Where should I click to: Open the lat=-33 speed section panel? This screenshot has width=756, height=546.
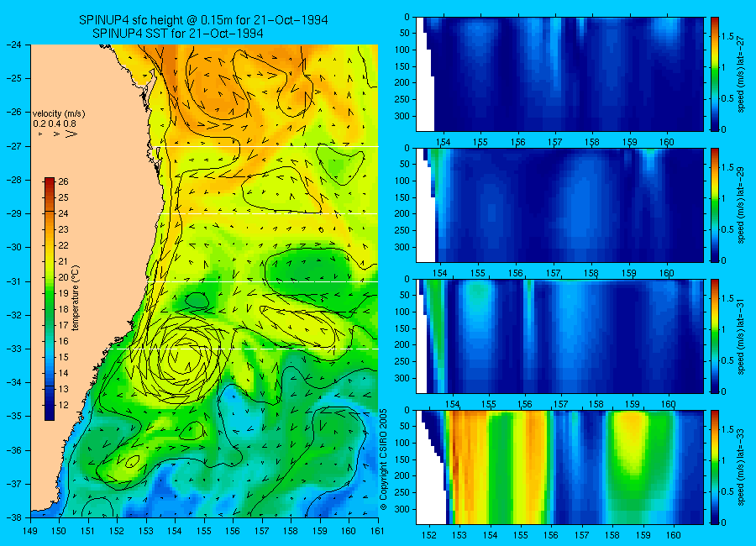[x=559, y=467]
